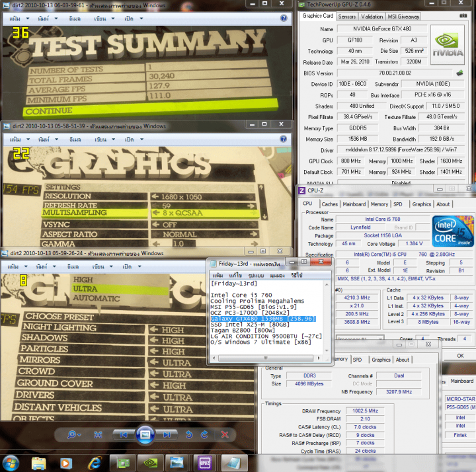The image size is (476, 472).
Task: Switch to the Sensors tab in GPU-Z
Action: click(346, 17)
